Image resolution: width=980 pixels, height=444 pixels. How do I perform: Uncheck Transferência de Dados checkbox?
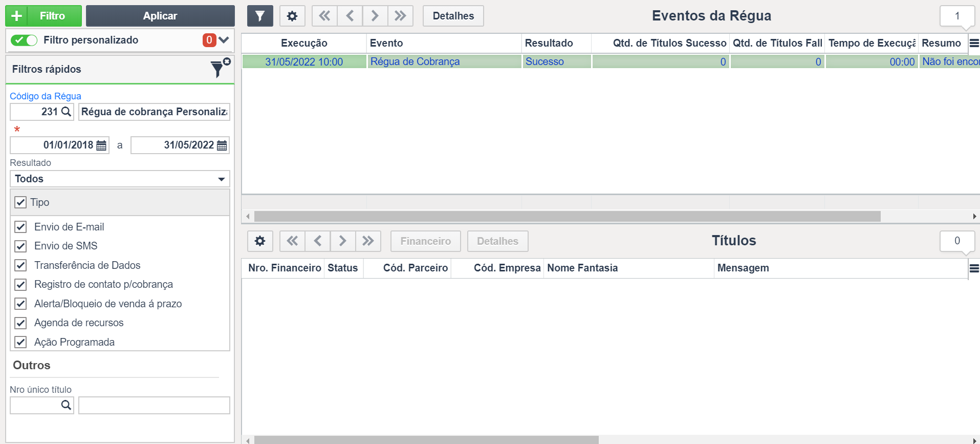pos(20,265)
